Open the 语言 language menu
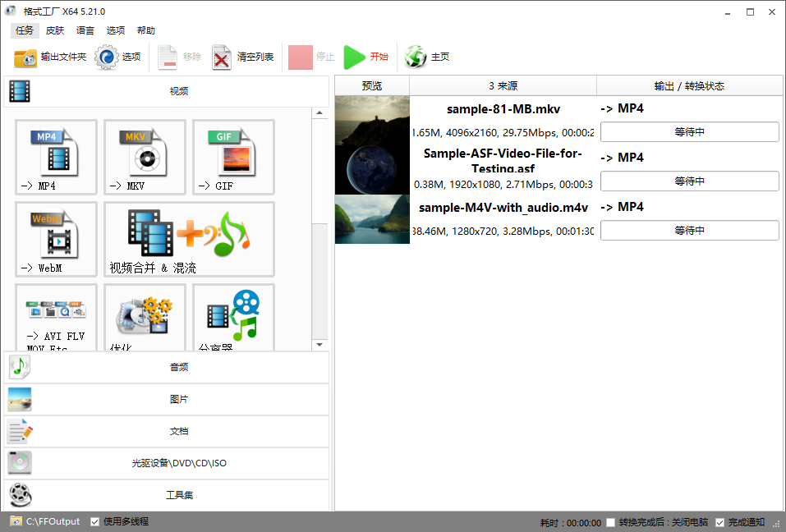The width and height of the screenshot is (786, 532). (x=85, y=30)
